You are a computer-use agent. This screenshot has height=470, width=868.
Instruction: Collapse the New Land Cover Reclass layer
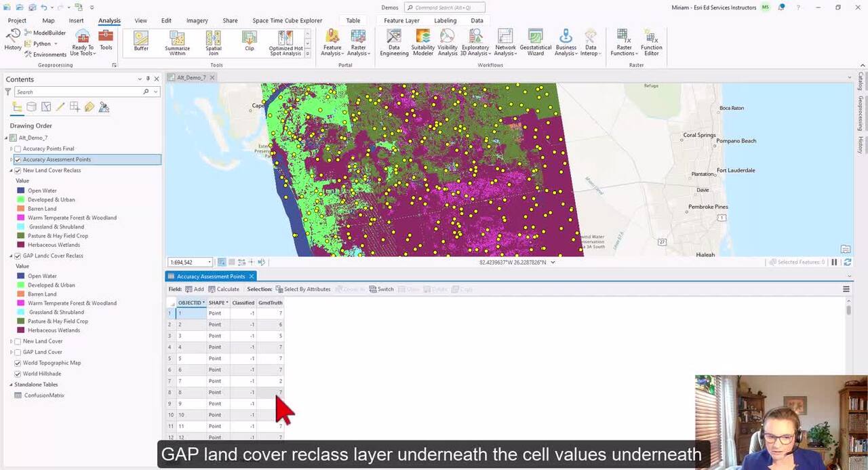pos(12,170)
